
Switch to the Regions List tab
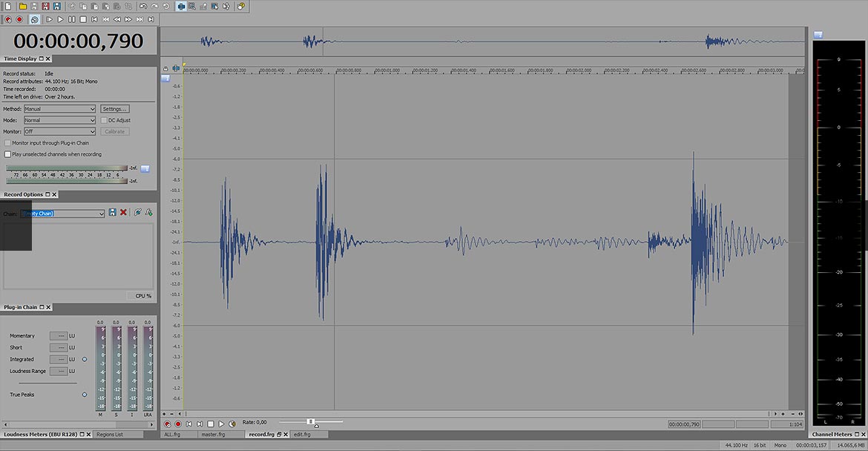pos(108,435)
